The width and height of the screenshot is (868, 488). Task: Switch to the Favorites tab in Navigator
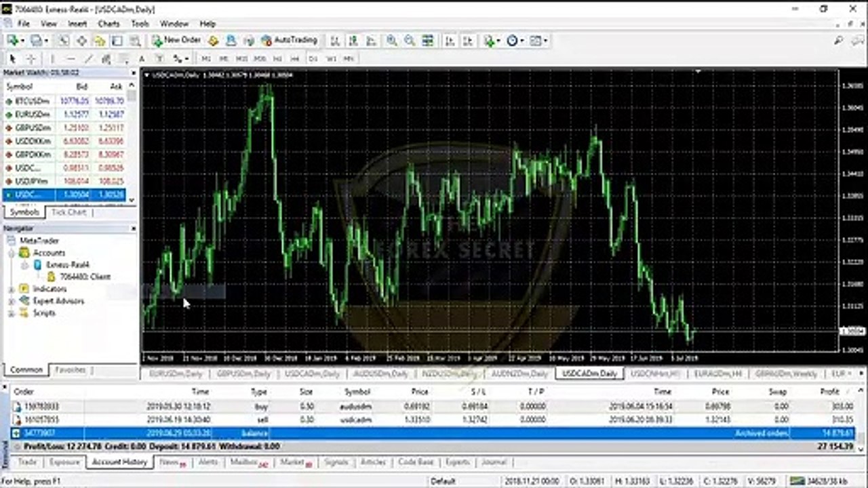71,370
